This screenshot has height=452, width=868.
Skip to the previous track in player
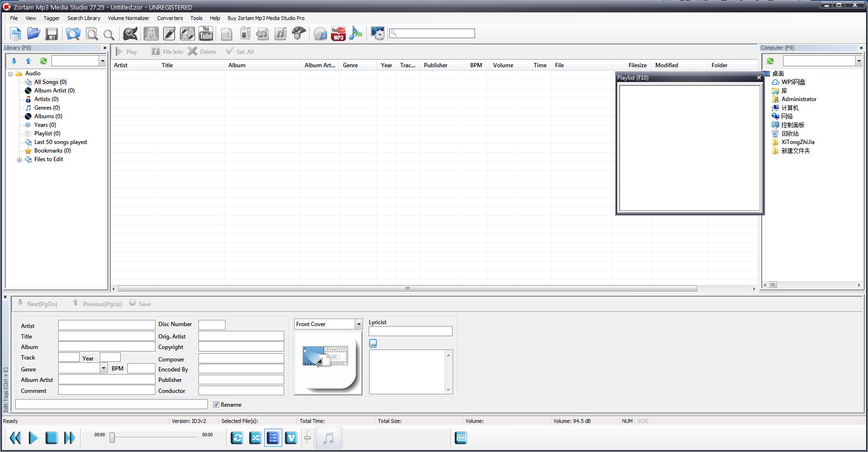(x=15, y=438)
